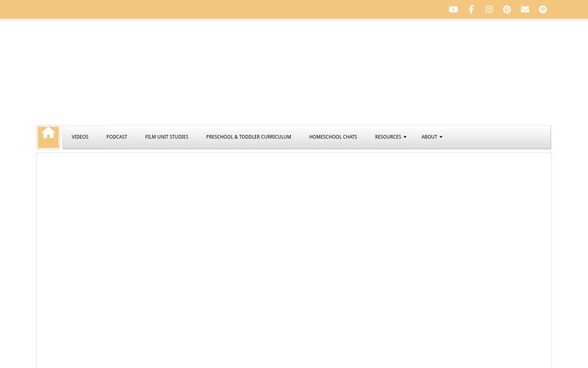Expand the Resources dropdown menu
Screen dimensions: 588x368
390,137
